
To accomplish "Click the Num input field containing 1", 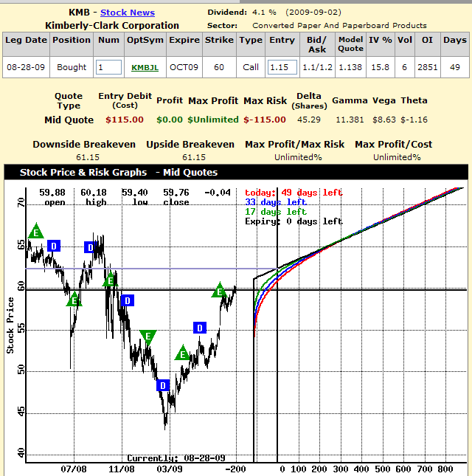I will click(x=108, y=67).
